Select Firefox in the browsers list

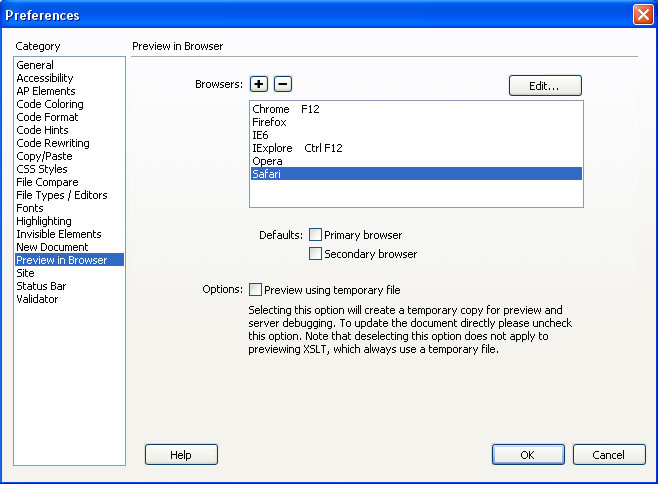point(416,122)
